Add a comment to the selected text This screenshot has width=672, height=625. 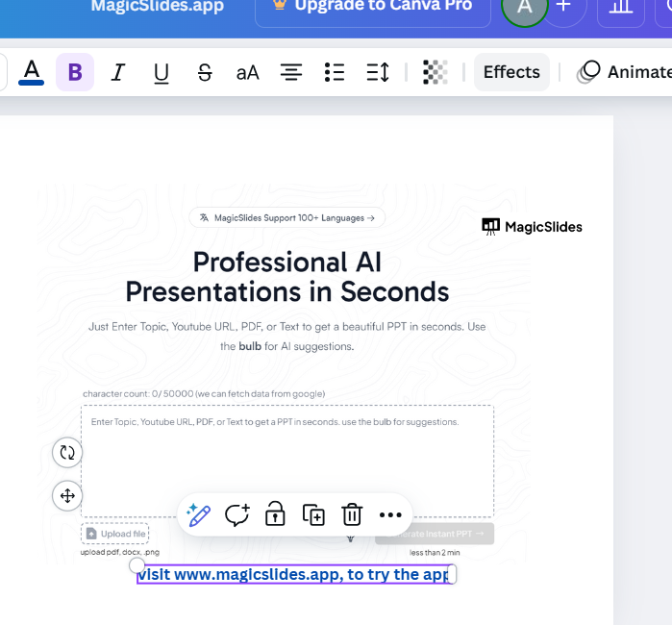coord(237,514)
